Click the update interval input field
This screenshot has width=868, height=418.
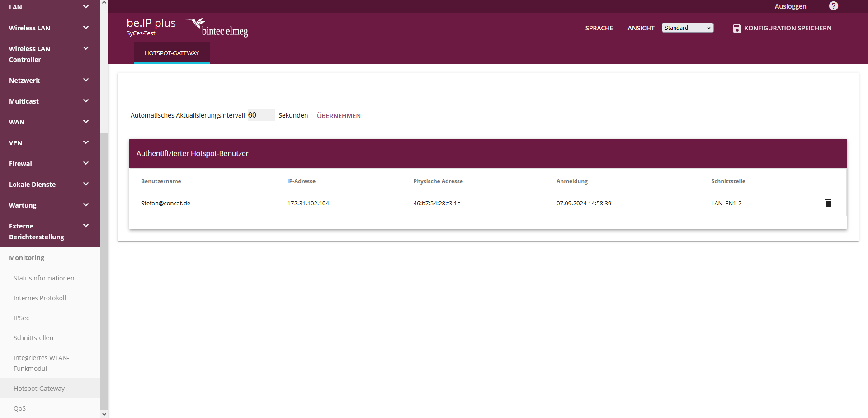click(x=261, y=115)
